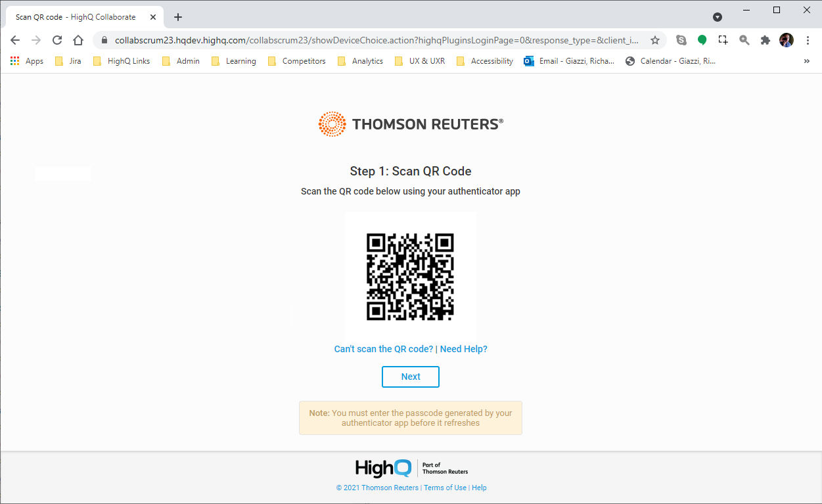Open the Apps shortcut in bookmarks bar

coord(27,61)
